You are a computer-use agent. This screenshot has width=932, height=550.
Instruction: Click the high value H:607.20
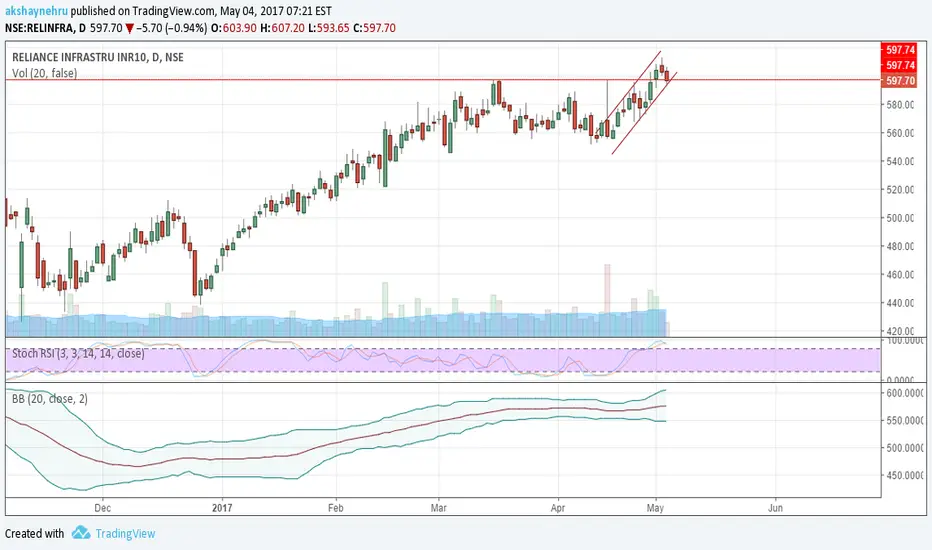tap(282, 28)
